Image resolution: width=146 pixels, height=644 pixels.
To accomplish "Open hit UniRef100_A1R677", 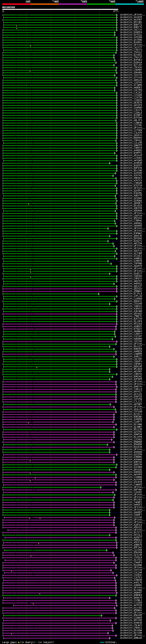I will (x=131, y=537).
